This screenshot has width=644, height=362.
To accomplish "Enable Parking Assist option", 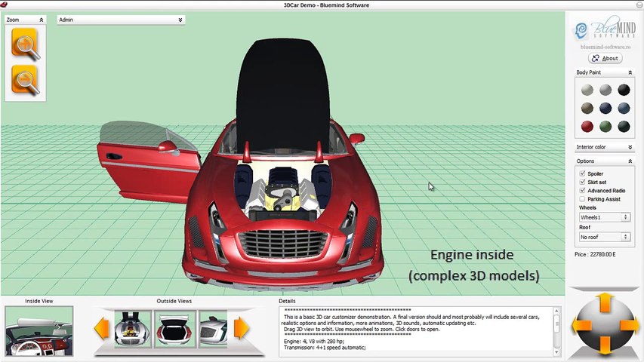I will point(582,199).
